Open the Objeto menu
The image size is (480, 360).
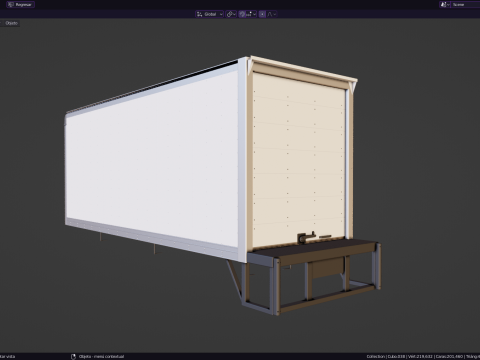coord(11,23)
